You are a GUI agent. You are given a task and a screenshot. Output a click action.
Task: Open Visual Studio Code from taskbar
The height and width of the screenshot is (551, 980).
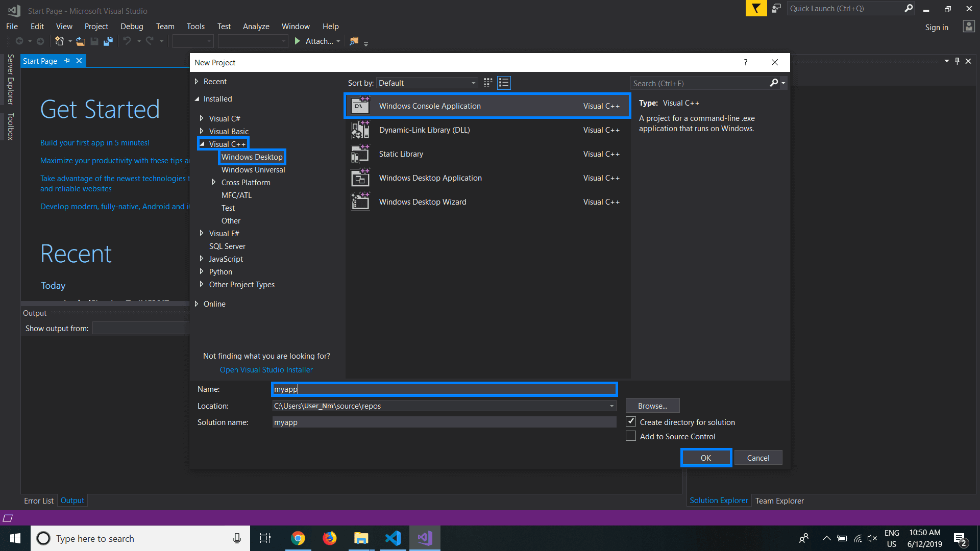[393, 538]
